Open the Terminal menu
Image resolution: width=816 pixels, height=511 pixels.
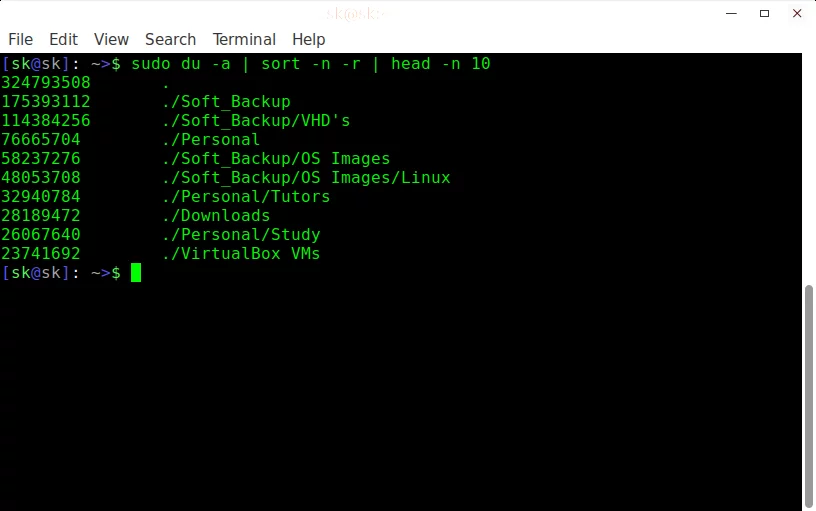point(244,40)
